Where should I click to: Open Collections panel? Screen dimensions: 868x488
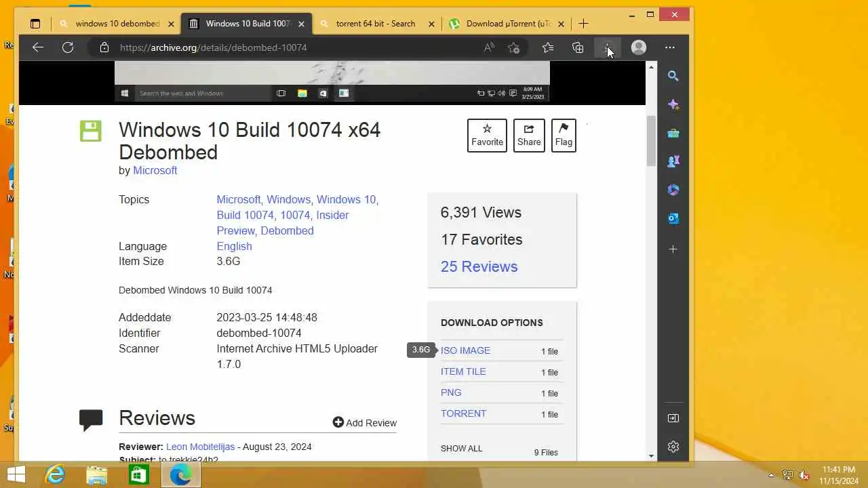tap(578, 47)
